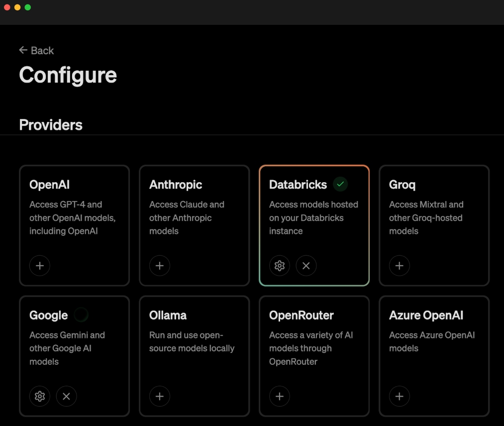
Task: Minimize the window with the yellow button
Action: (x=17, y=7)
